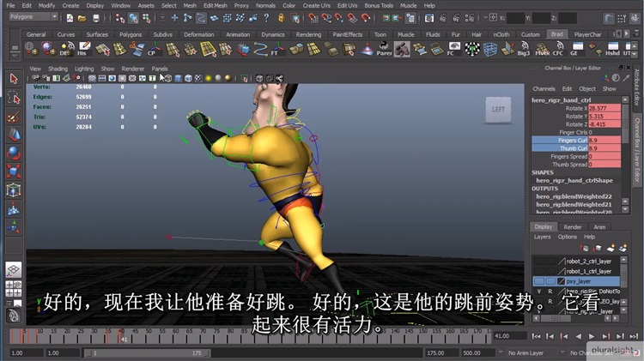Click the New Scene icon
This screenshot has width=644, height=361.
coord(70,18)
